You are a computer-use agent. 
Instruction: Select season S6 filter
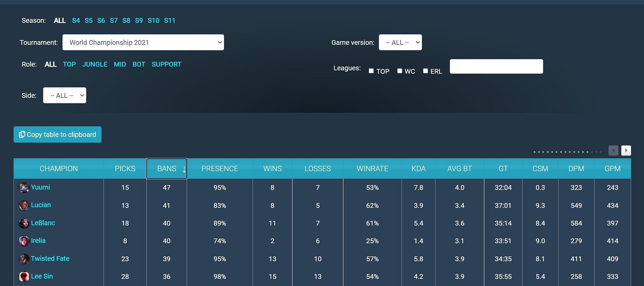pos(101,20)
